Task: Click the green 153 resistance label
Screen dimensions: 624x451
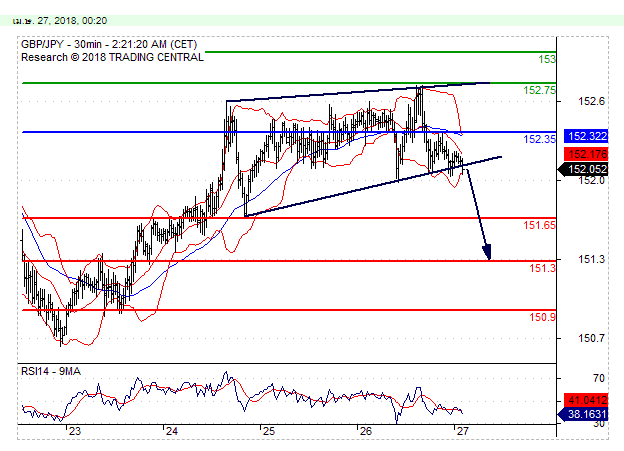Action: pos(547,59)
